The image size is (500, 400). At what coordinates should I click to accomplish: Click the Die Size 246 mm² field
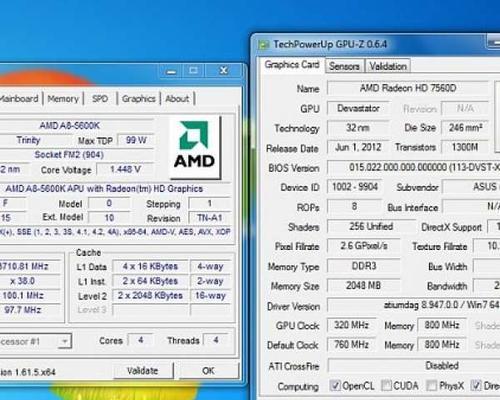click(x=465, y=128)
